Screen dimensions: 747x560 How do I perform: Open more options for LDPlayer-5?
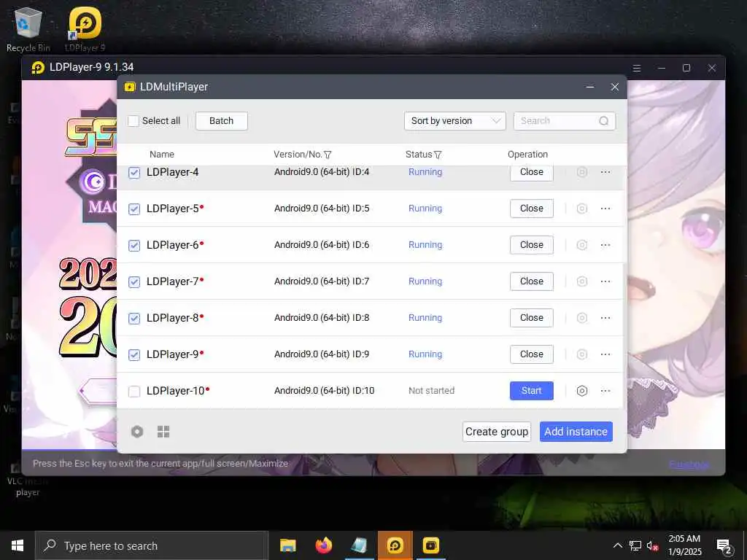605,209
